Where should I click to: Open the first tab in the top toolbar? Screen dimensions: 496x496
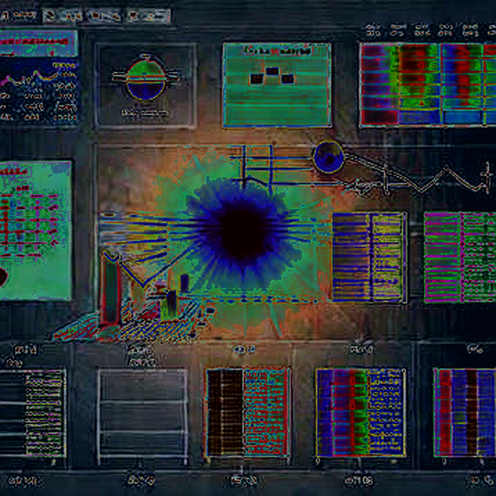18,15
